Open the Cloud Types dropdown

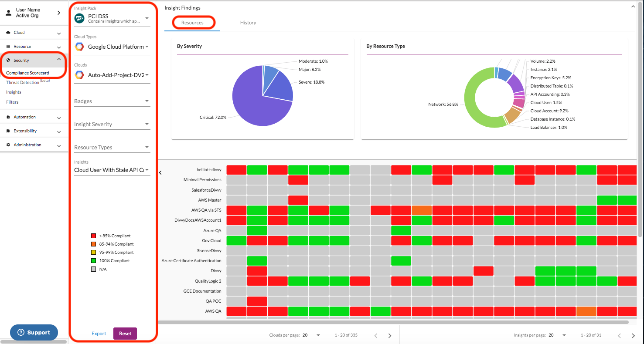(112, 47)
